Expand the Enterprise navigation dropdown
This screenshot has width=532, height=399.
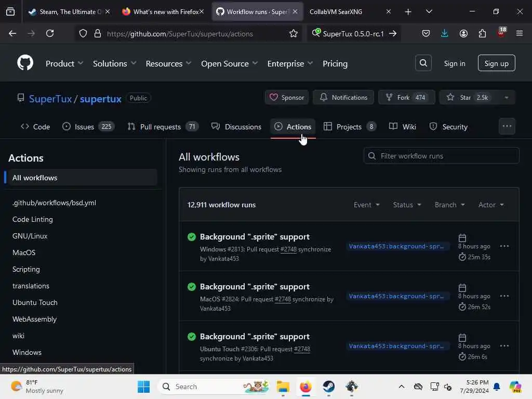(290, 63)
